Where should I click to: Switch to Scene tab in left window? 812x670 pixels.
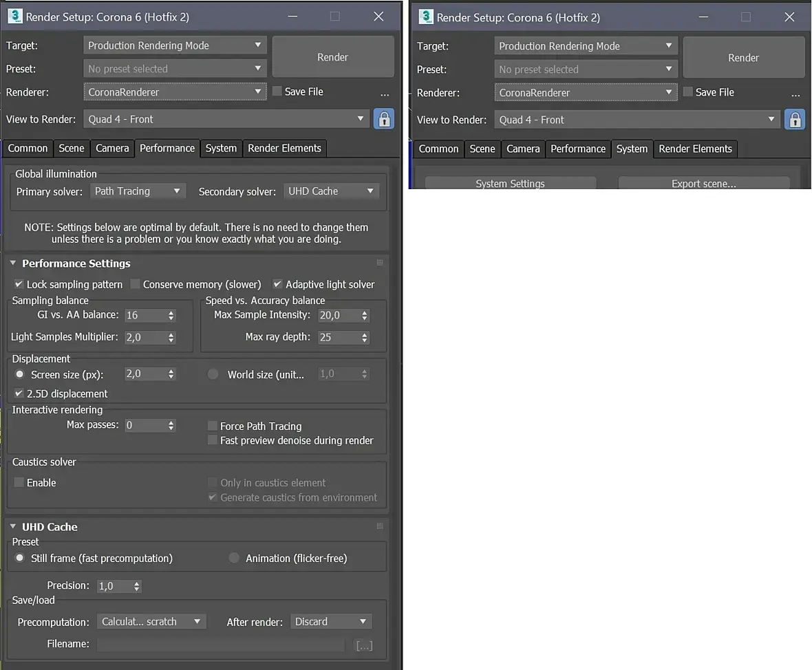(x=72, y=149)
